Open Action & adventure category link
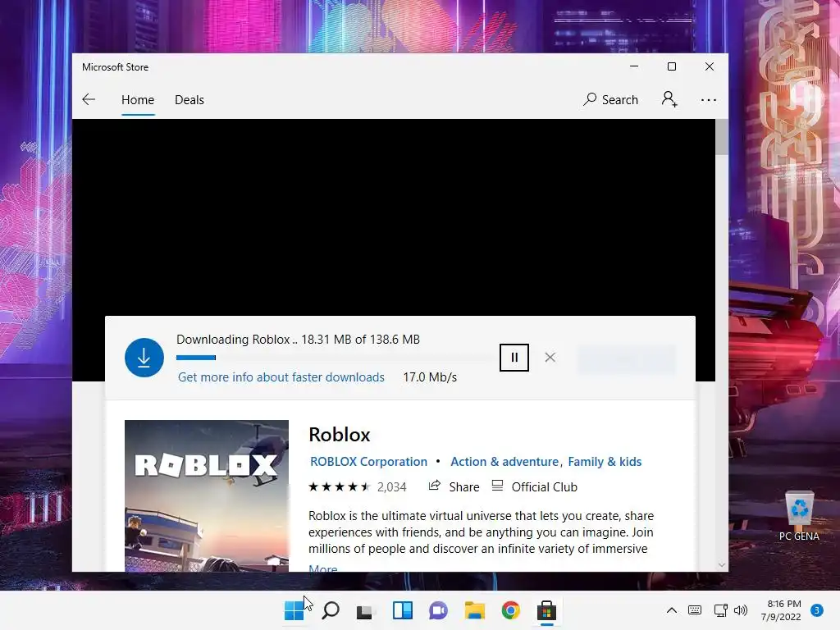The image size is (840, 630). [x=504, y=462]
